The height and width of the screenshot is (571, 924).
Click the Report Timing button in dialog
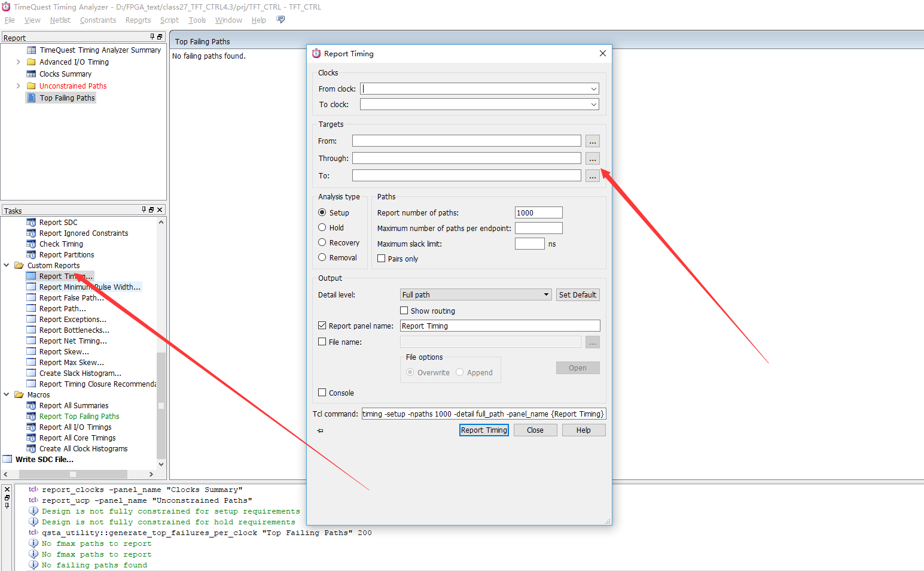[484, 430]
